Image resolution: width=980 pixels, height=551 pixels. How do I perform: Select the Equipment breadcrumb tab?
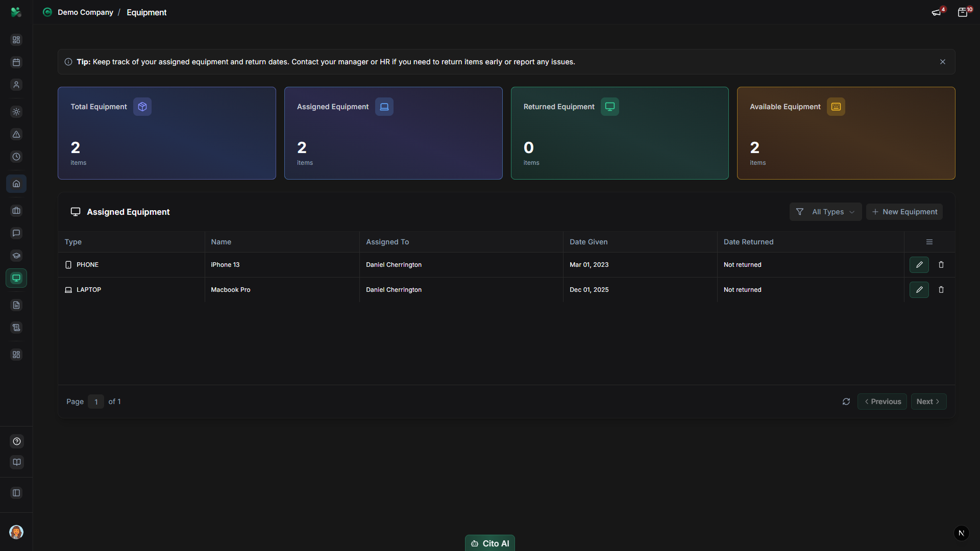click(x=146, y=12)
